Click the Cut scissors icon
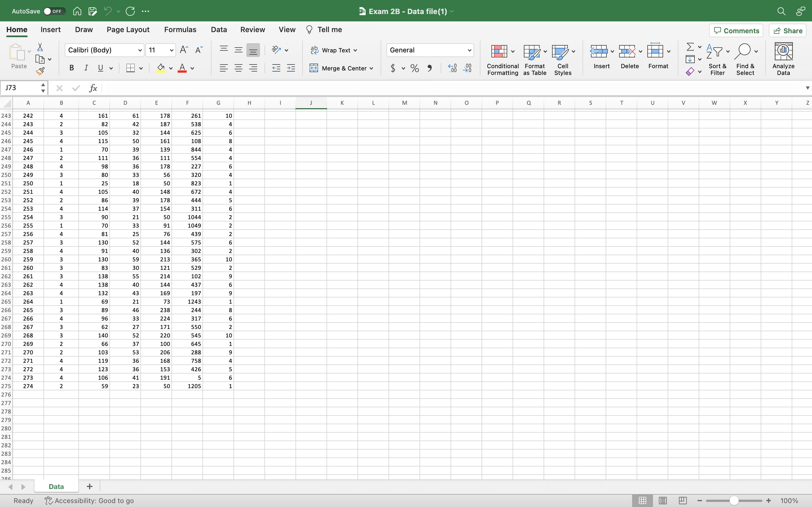 [x=40, y=47]
